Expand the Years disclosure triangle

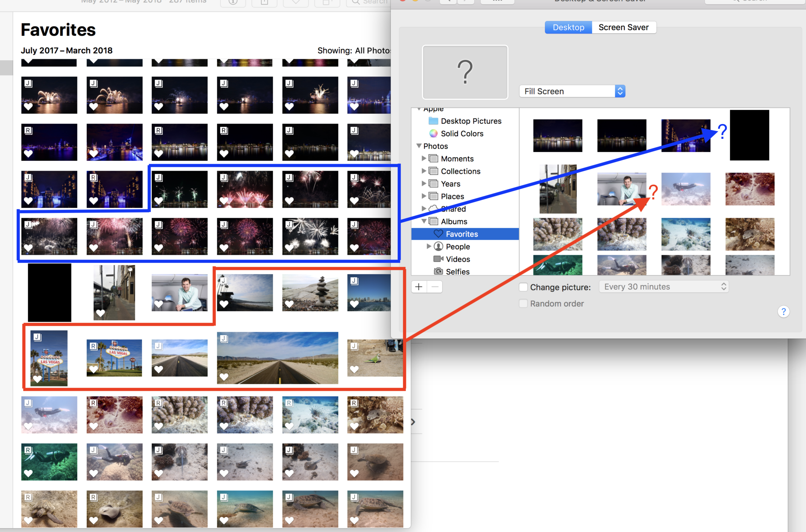(x=423, y=183)
